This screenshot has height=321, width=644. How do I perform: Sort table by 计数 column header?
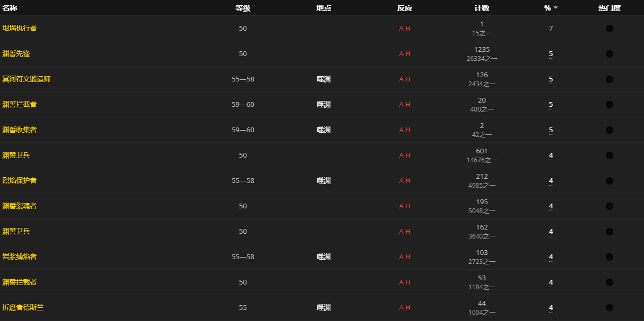(482, 8)
